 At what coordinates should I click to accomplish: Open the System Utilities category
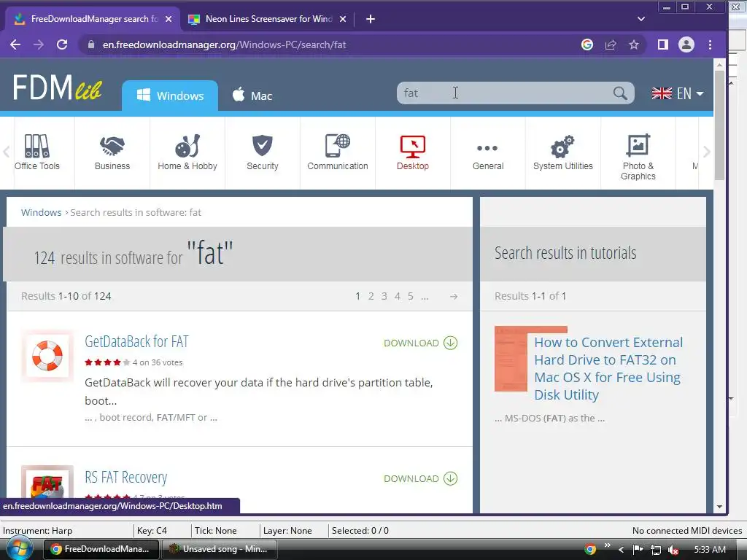tap(562, 152)
